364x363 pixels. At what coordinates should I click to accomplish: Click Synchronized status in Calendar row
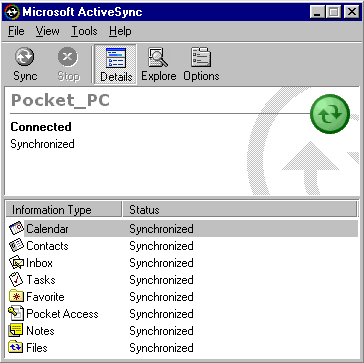[x=161, y=229]
